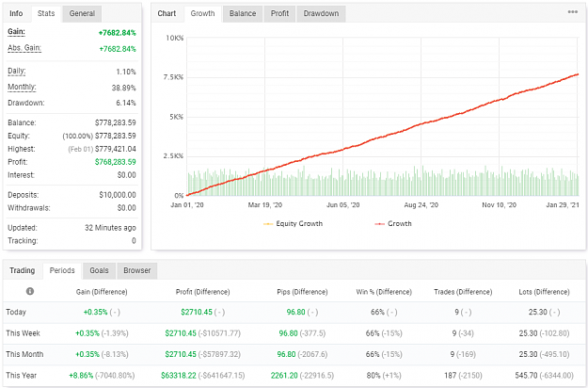The width and height of the screenshot is (588, 388).
Task: Open the Goals tab
Action: pos(99,270)
